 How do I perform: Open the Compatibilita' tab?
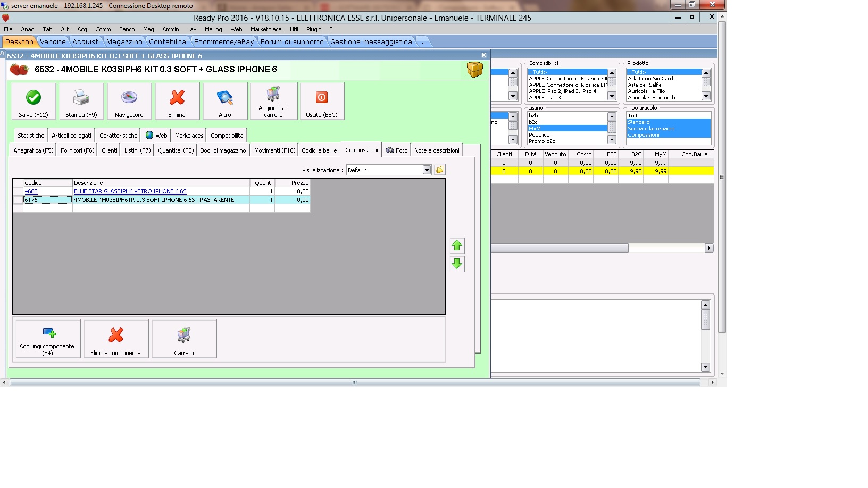[228, 136]
